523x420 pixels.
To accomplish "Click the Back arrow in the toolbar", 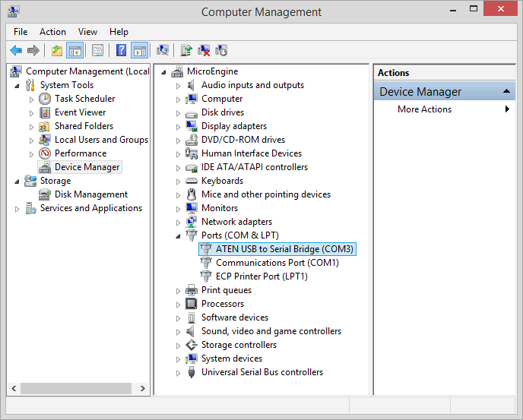I will click(x=16, y=51).
